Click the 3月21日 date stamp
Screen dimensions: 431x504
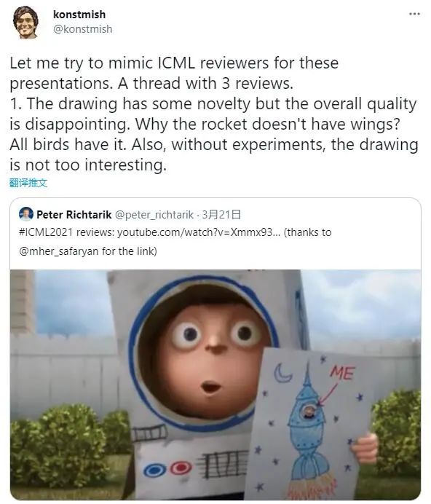tap(221, 214)
